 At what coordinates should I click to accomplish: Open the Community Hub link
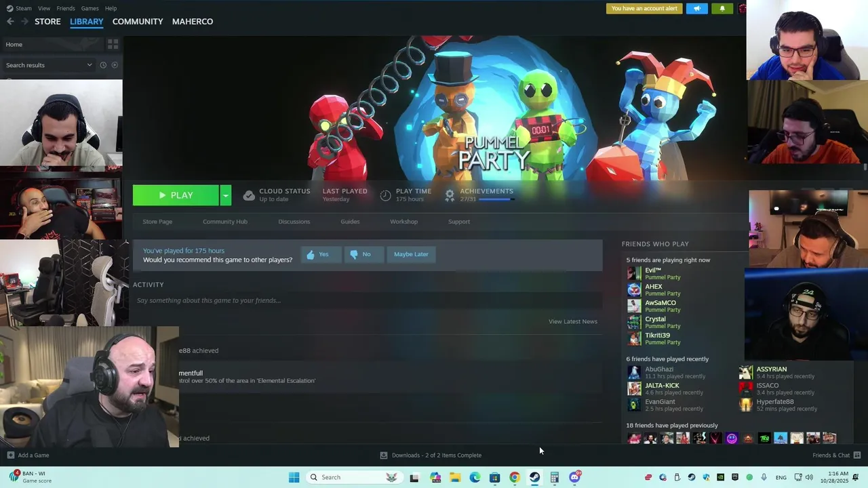point(225,222)
